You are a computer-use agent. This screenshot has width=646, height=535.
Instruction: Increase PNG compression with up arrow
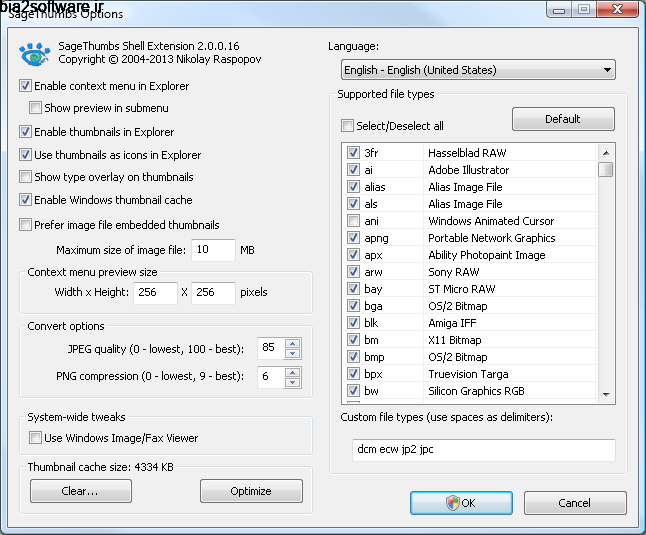(293, 372)
